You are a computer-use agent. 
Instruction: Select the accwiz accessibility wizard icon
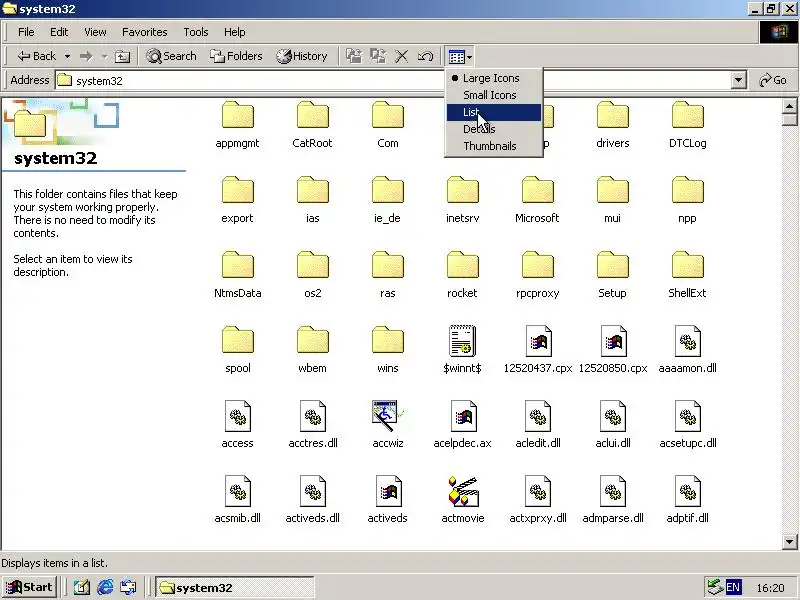point(388,425)
